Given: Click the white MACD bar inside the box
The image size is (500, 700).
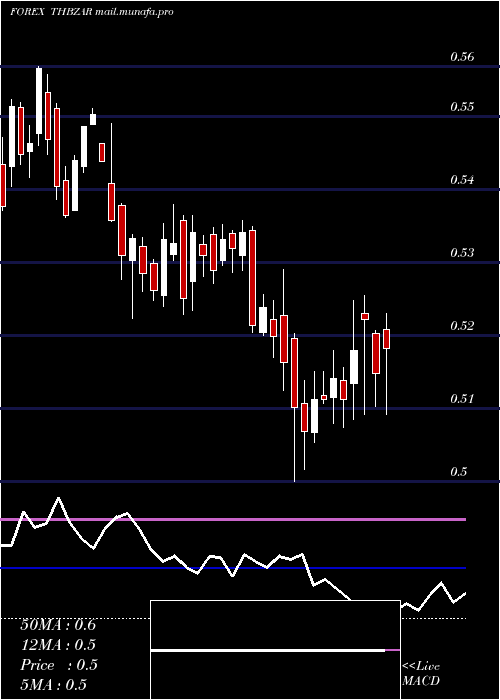Looking at the screenshot, I should pos(268,650).
